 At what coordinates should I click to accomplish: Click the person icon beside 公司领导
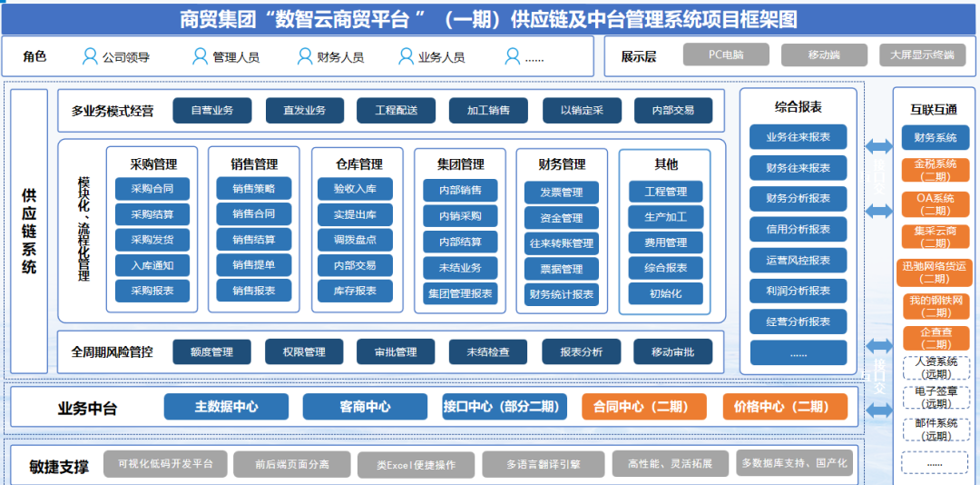click(x=91, y=57)
